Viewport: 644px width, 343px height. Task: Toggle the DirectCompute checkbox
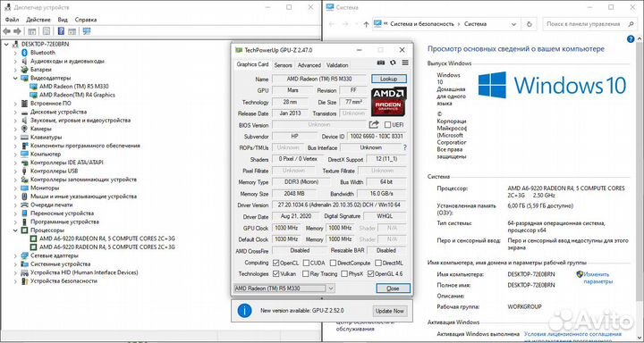point(333,263)
